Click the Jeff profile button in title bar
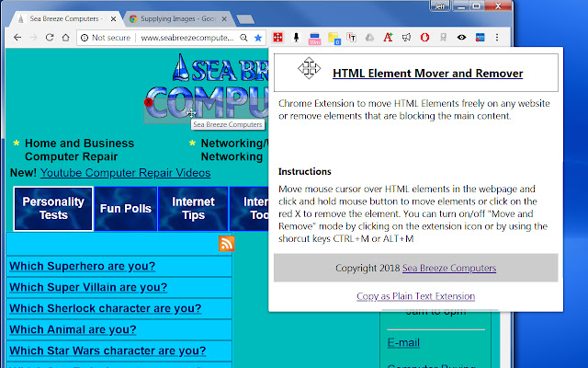The width and height of the screenshot is (588, 368). point(439,6)
